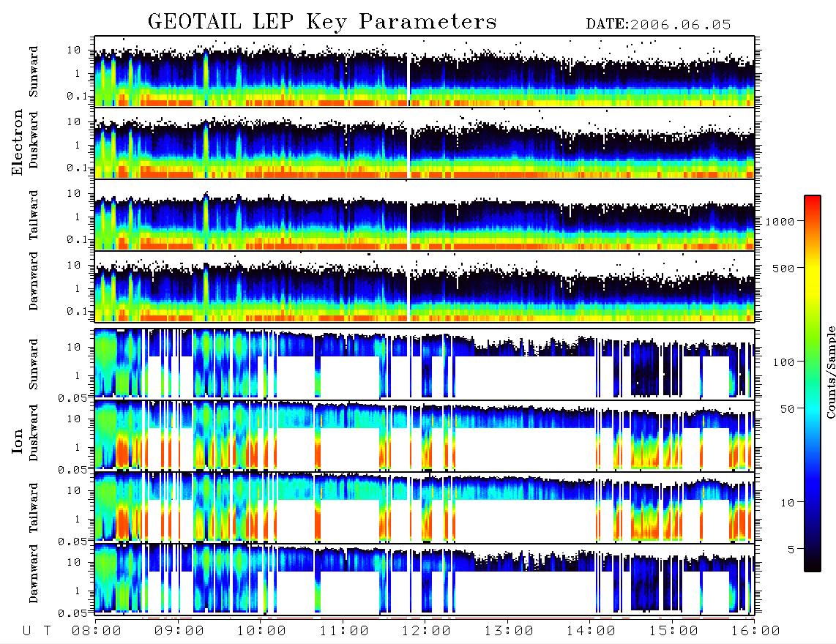The width and height of the screenshot is (836, 644).
Task: Click the black bottom of the colorbar
Action: [x=813, y=563]
